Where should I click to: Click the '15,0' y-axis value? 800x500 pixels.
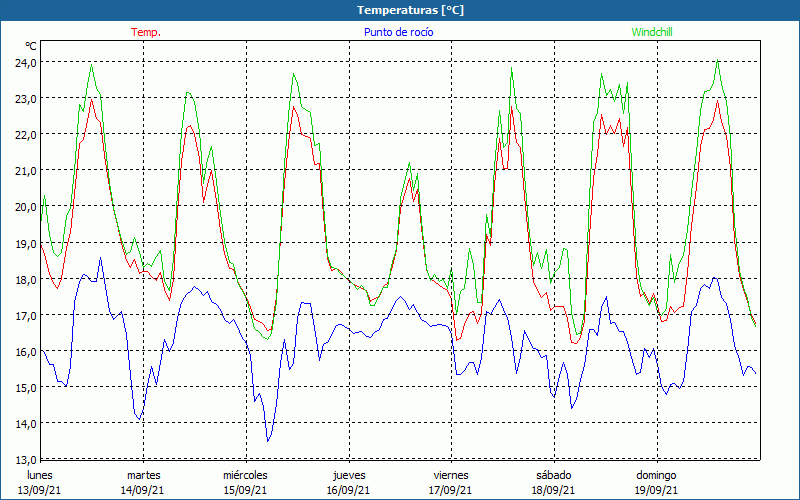[x=26, y=388]
